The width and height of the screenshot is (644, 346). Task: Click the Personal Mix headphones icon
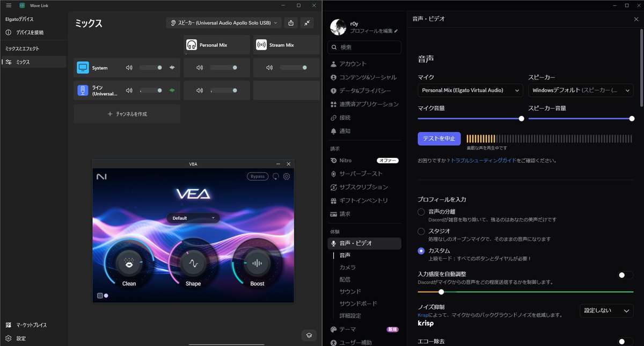(x=192, y=45)
